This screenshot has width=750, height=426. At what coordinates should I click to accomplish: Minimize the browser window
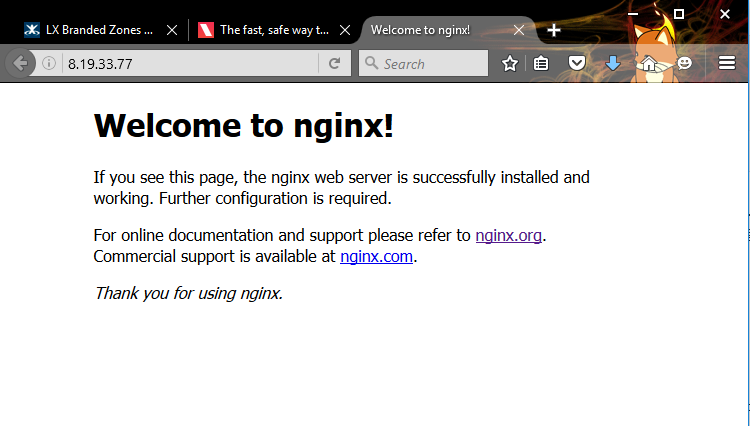click(x=633, y=14)
